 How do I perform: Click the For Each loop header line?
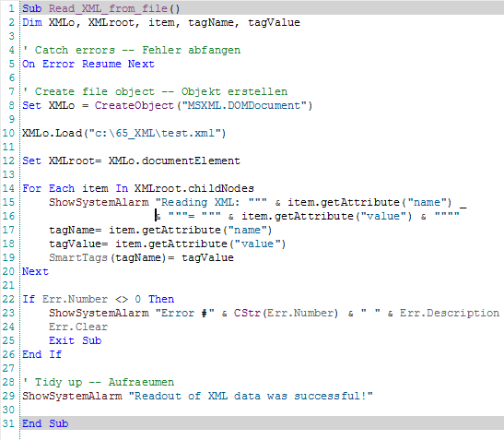[138, 188]
